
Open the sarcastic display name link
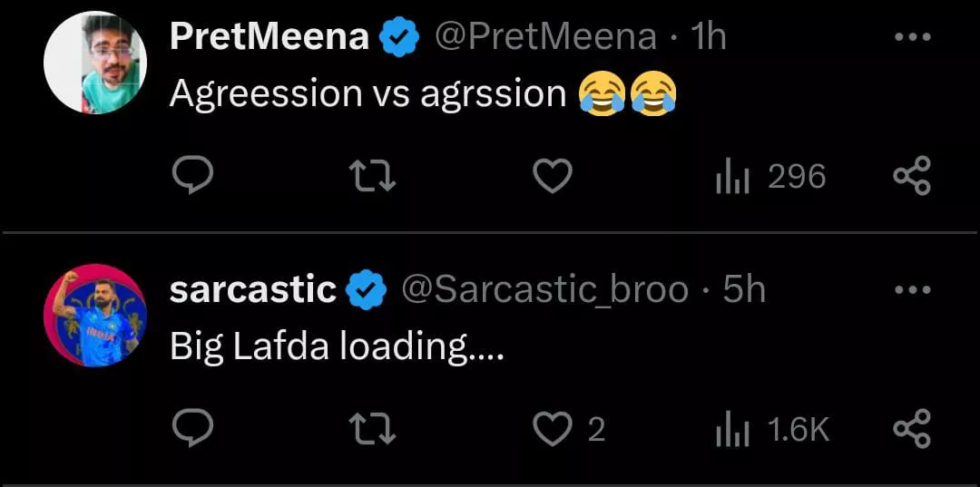click(x=252, y=290)
